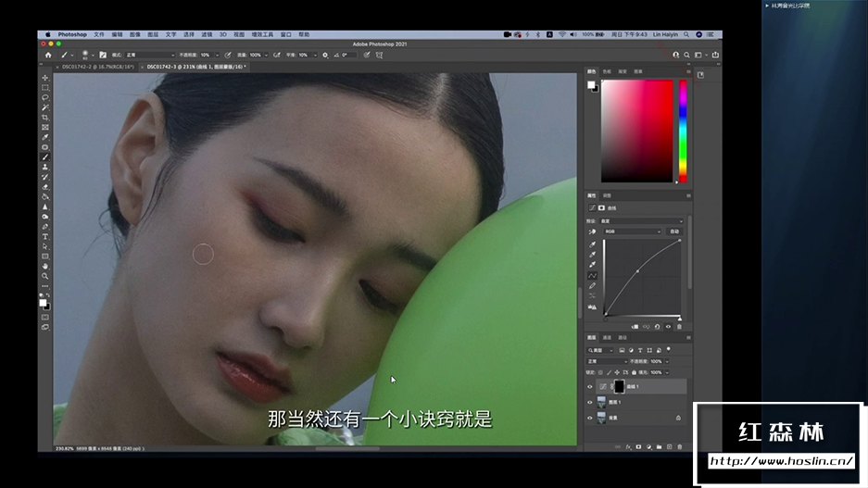The image size is (868, 488).
Task: Toggle symmetry paint butterfly icon
Action: [379, 55]
